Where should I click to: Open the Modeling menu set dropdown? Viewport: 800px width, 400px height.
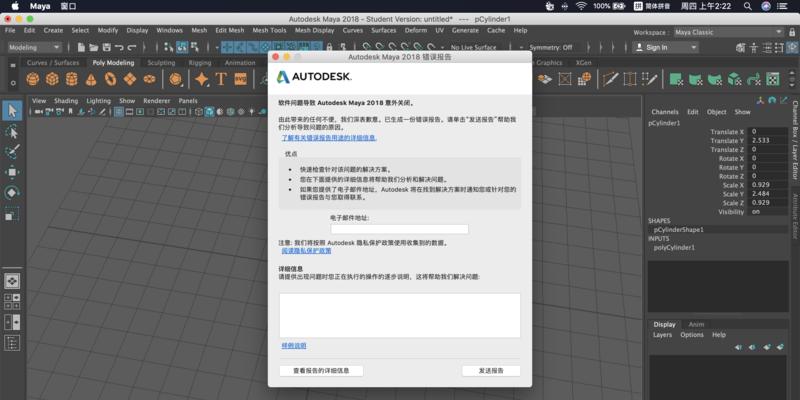(35, 47)
